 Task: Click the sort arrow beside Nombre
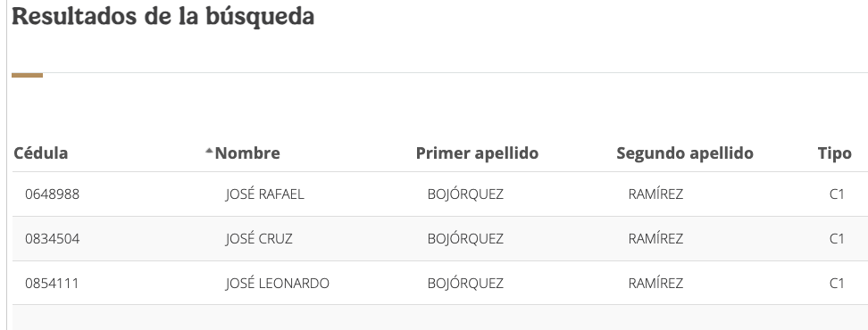209,151
